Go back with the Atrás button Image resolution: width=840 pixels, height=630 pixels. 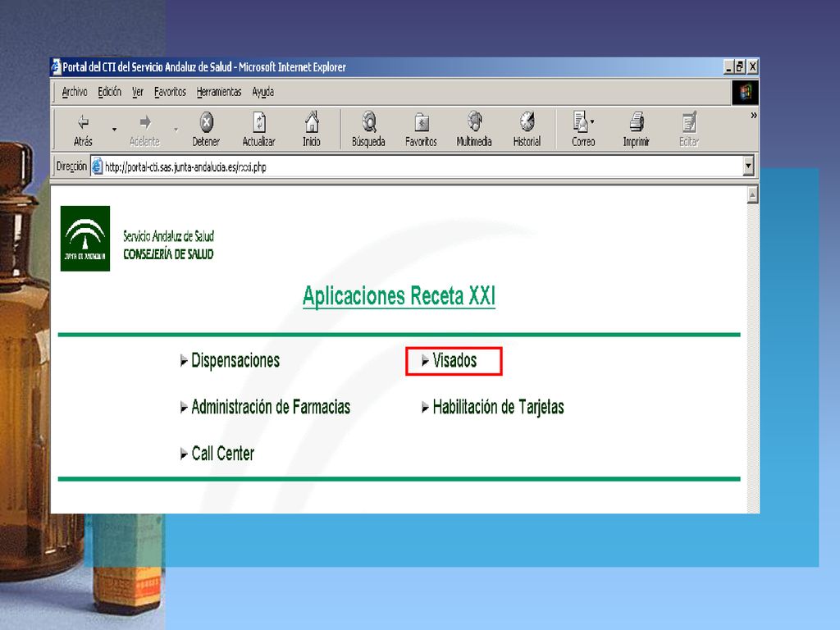[83, 130]
